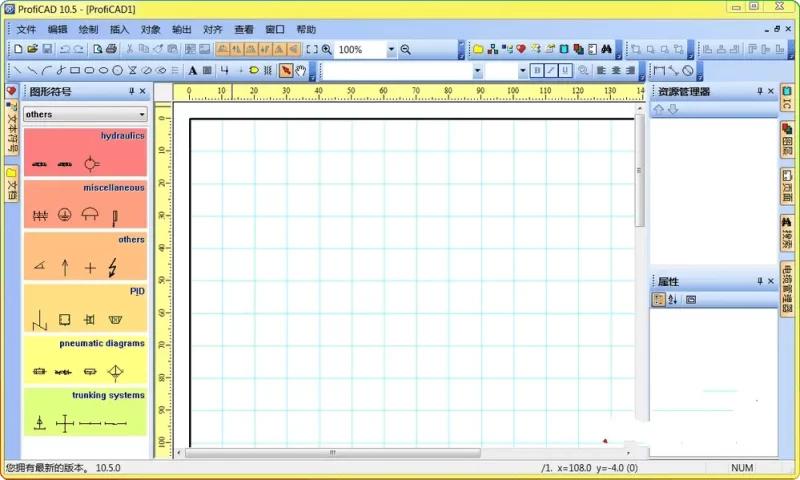Screen dimensions: 800x480
Task: Open the 帮助 menu
Action: [306, 29]
